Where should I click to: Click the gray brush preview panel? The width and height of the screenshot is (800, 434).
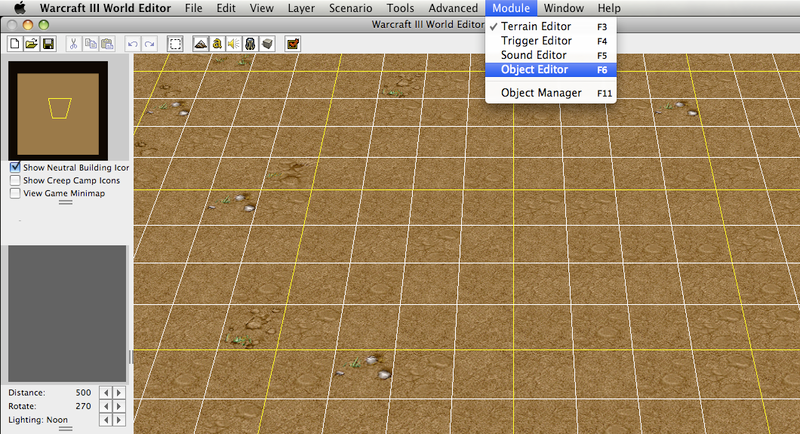[67, 314]
